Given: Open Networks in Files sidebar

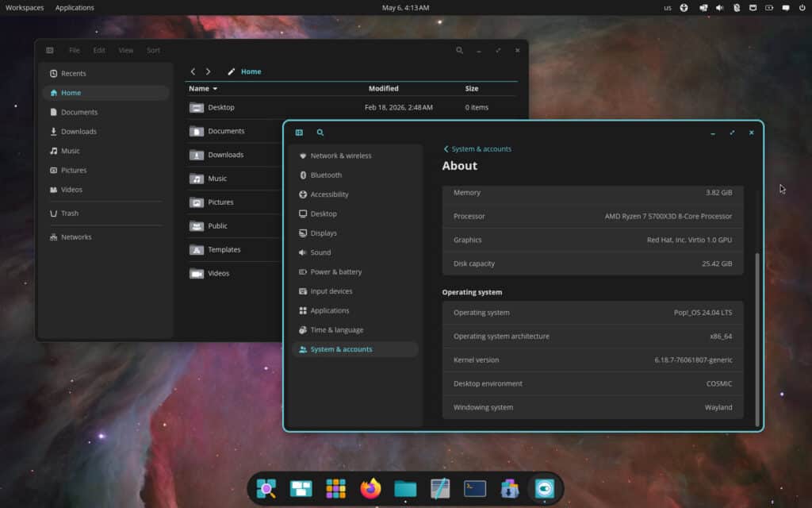Looking at the screenshot, I should (105, 237).
